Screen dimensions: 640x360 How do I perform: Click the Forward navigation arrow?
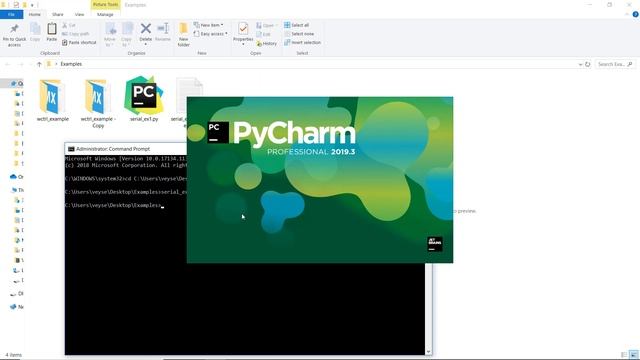pos(20,64)
